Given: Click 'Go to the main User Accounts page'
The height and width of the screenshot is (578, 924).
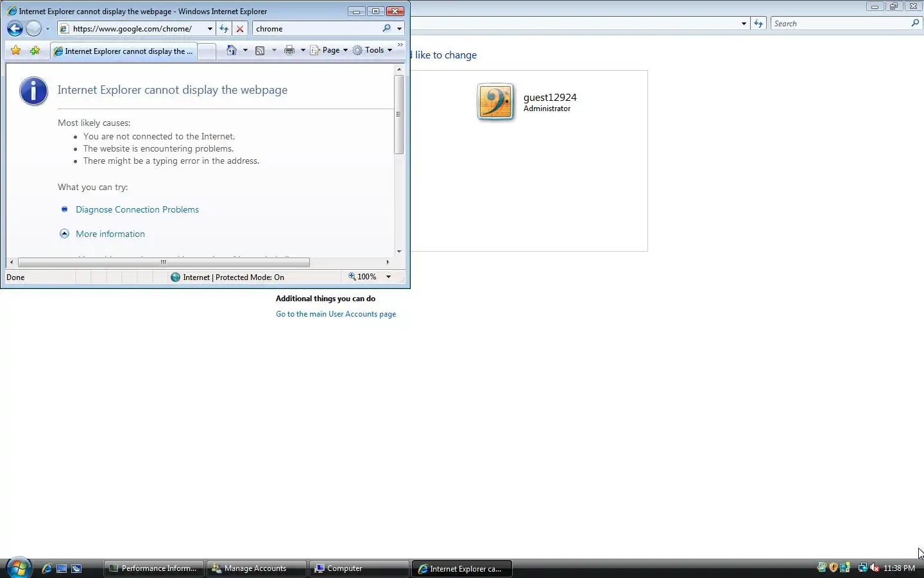Looking at the screenshot, I should coord(336,314).
